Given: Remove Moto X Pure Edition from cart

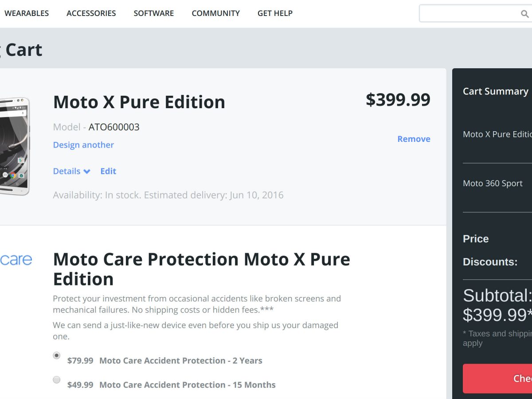Looking at the screenshot, I should 414,139.
